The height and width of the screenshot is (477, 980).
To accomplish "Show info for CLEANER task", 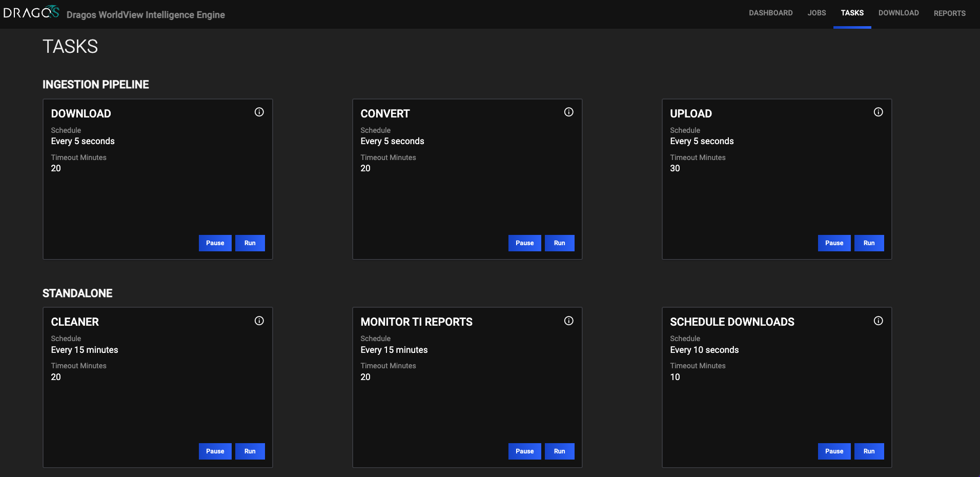I will (259, 321).
